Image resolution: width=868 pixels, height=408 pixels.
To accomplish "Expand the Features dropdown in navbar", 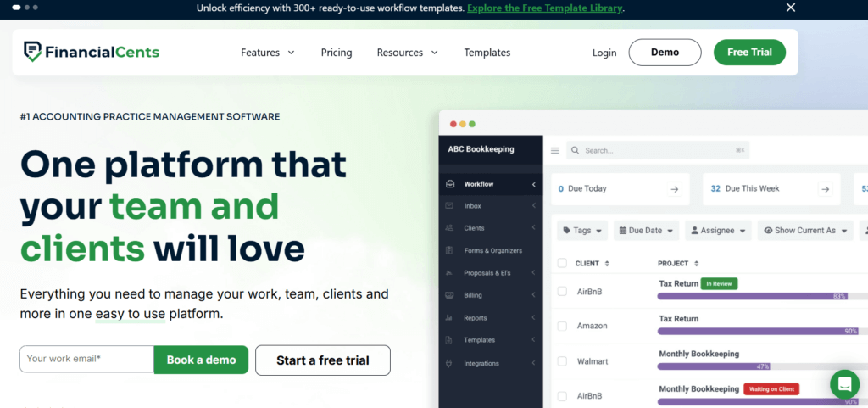I will click(267, 53).
